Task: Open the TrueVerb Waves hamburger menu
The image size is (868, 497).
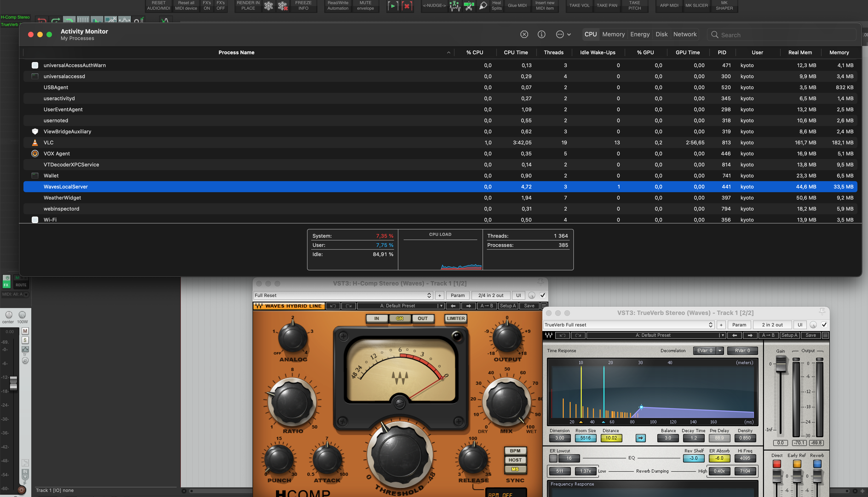Action: point(825,336)
